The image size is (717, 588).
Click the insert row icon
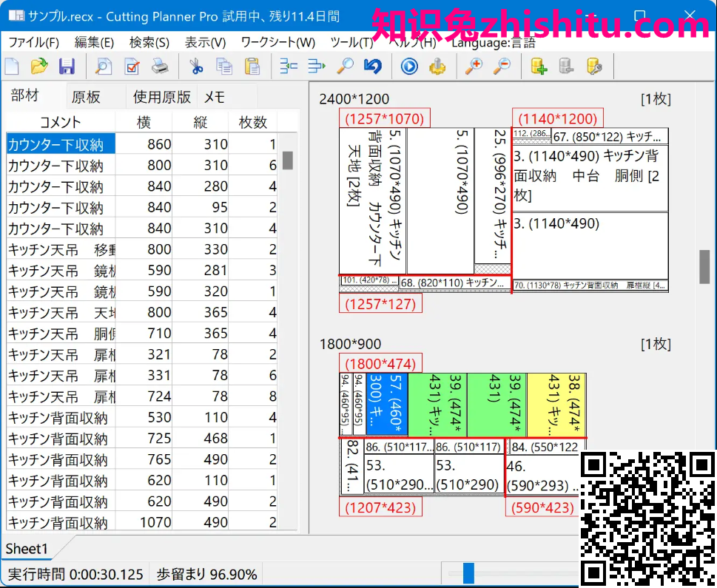click(x=289, y=67)
